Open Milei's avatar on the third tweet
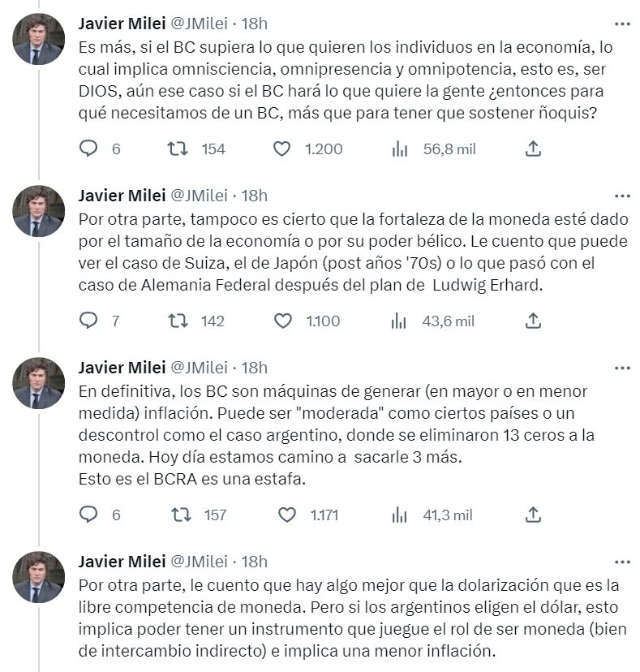 [39, 383]
